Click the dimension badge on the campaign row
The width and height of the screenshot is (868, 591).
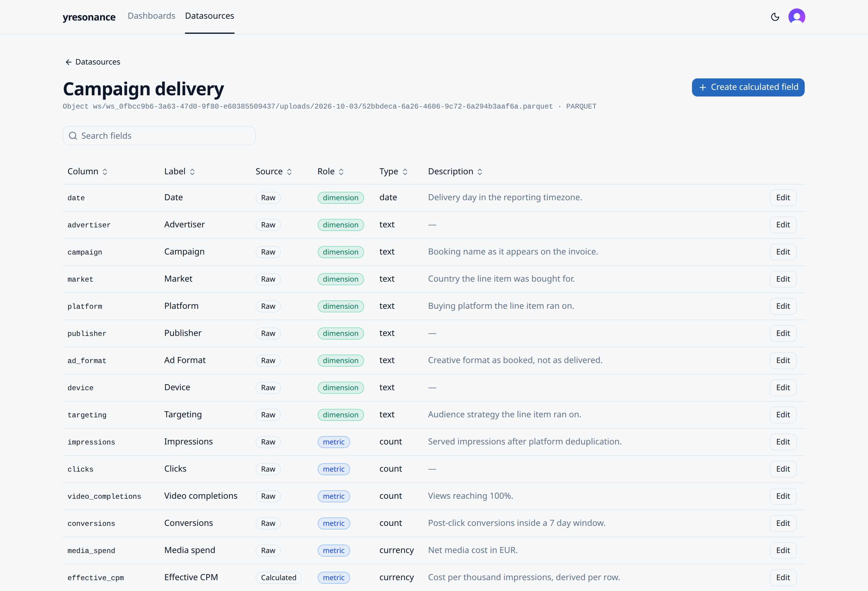pos(341,252)
